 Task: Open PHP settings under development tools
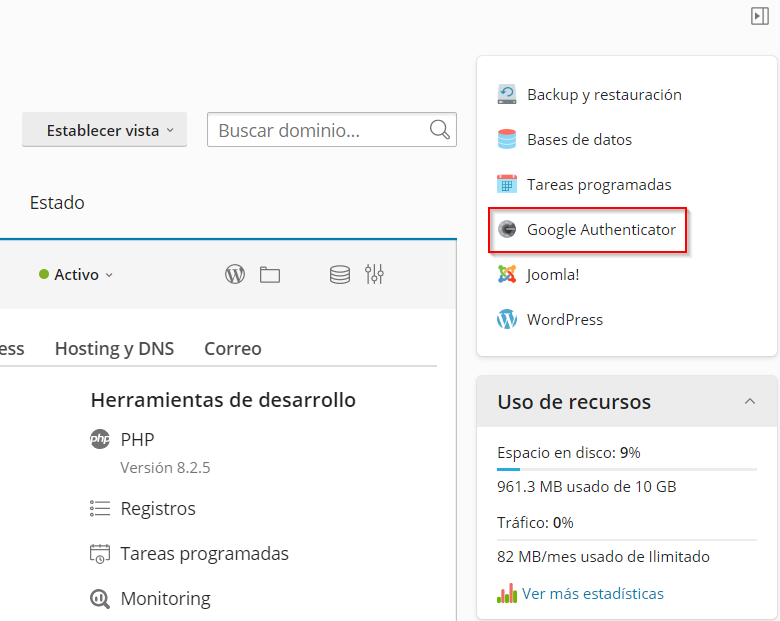(137, 439)
